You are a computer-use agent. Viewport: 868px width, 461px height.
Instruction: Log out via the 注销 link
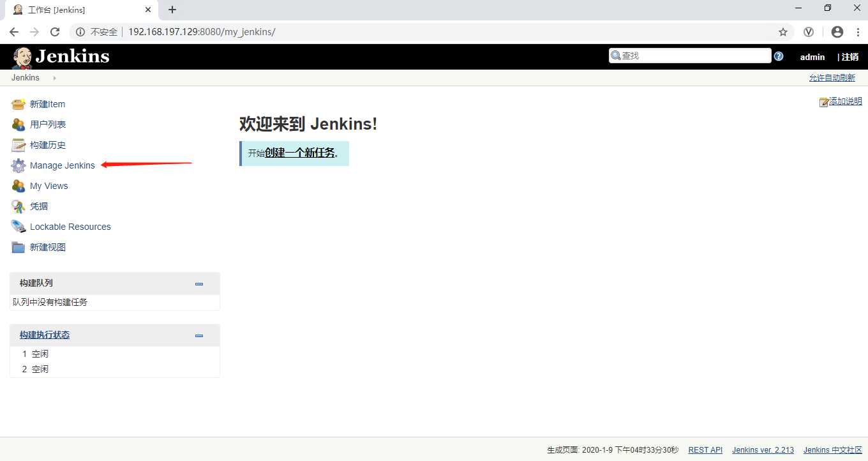pos(850,57)
